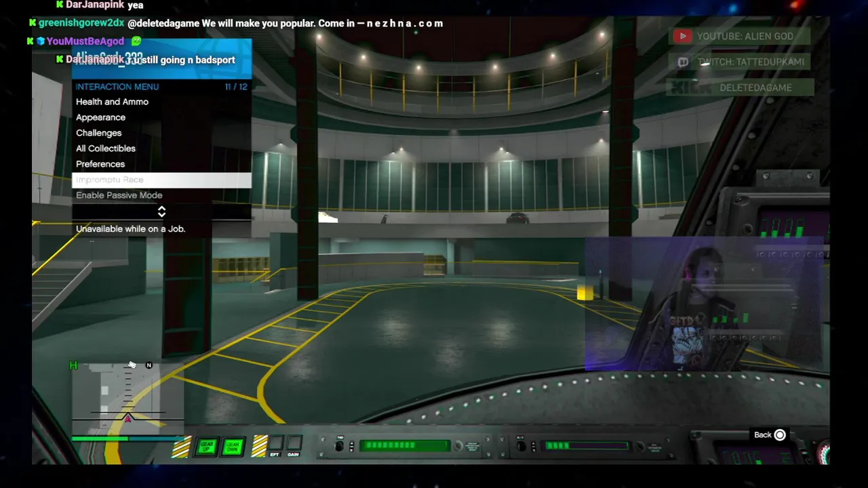Click the Back button prompt
Screen dimensions: 868x488
tap(770, 435)
